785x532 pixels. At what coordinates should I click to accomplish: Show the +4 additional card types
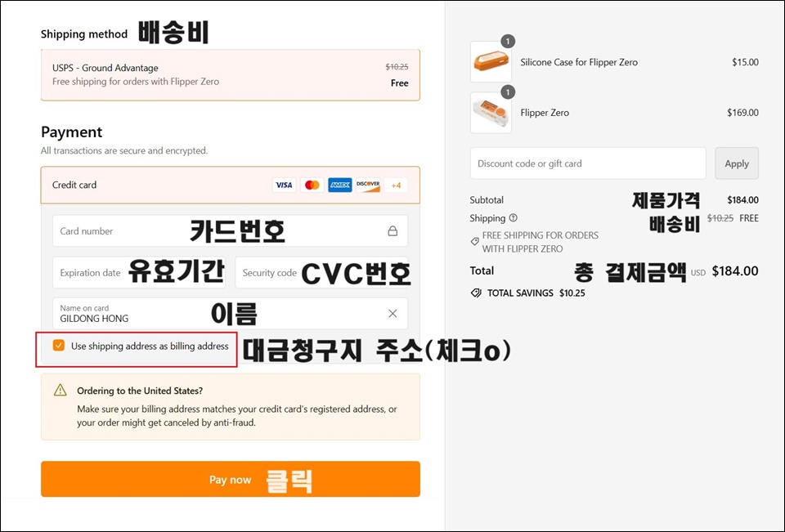click(396, 186)
